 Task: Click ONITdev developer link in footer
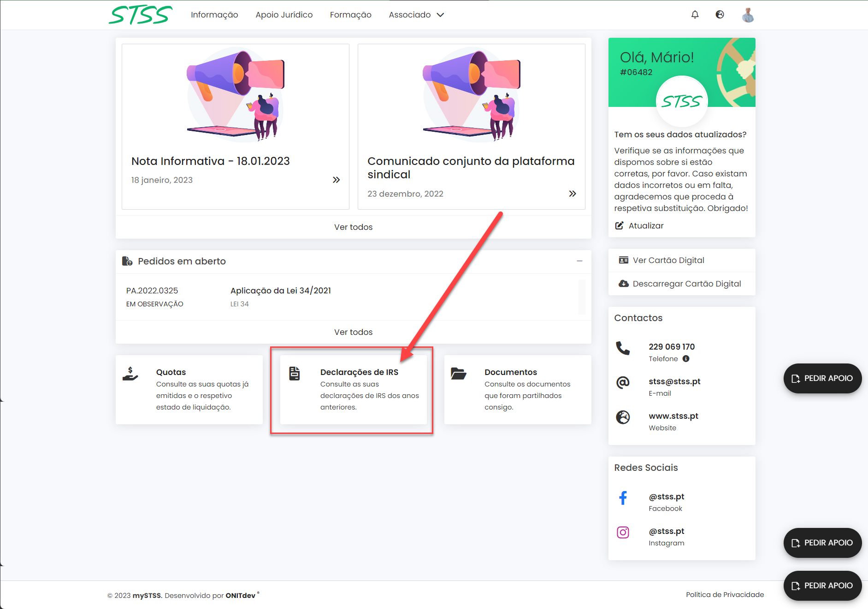point(240,596)
